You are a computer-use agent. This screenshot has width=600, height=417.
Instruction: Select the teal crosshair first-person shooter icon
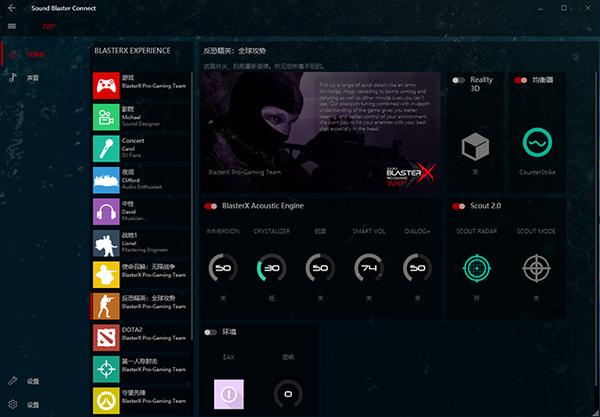(x=106, y=369)
